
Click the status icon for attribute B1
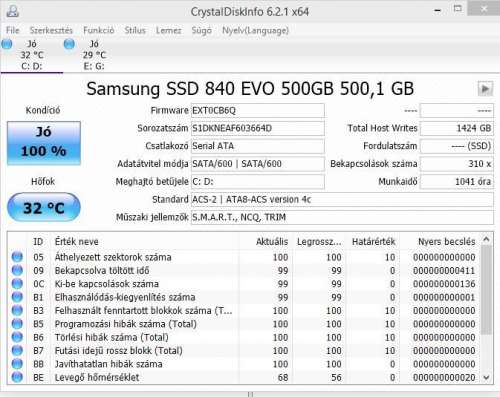17,297
